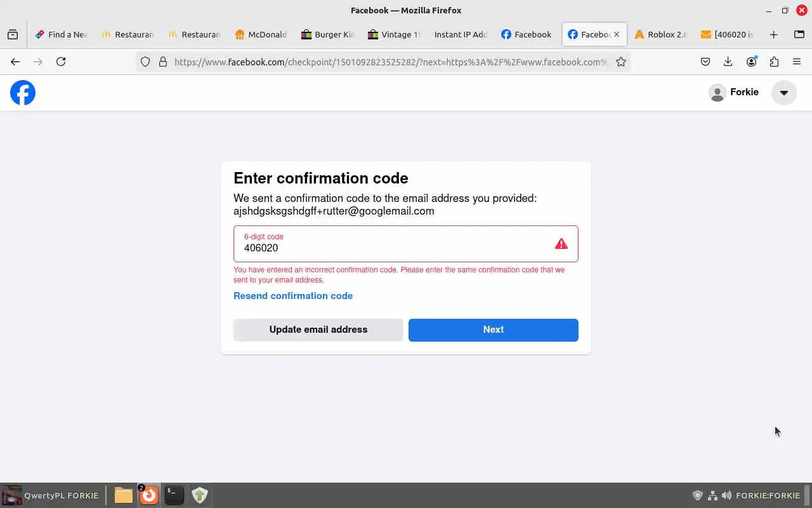Open the terminal from the taskbar
The height and width of the screenshot is (508, 812).
pyautogui.click(x=174, y=495)
